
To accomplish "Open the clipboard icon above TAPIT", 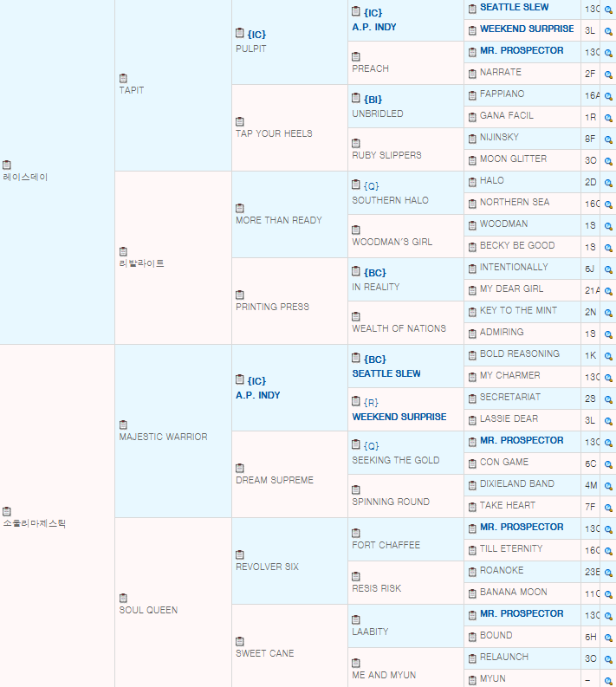I will coord(123,78).
